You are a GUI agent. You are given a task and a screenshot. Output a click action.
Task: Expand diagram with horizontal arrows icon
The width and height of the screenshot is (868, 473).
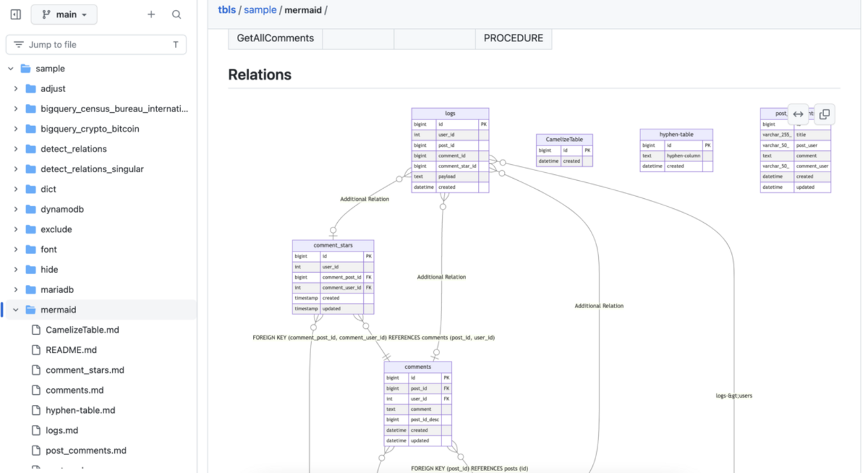798,114
